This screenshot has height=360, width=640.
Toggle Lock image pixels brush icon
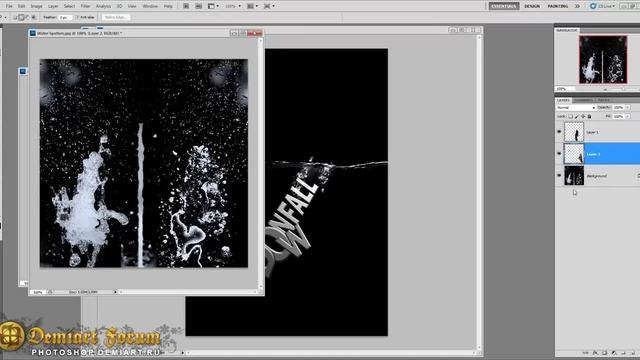577,116
